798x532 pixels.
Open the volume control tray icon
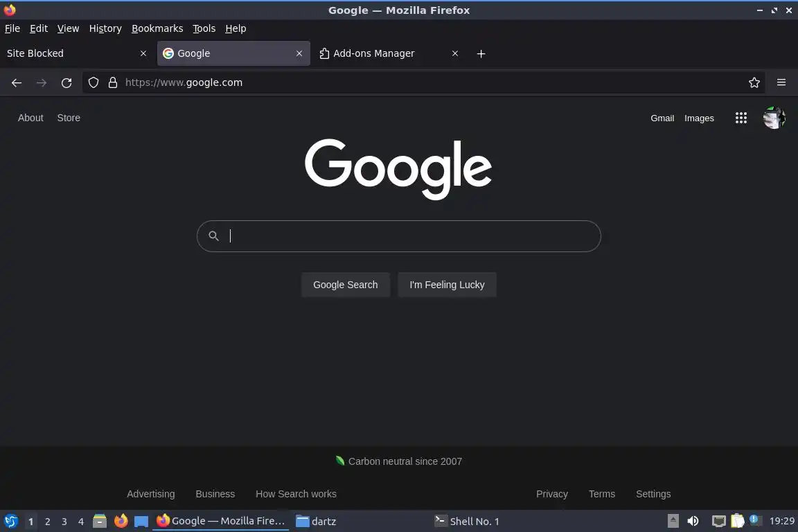pyautogui.click(x=693, y=521)
